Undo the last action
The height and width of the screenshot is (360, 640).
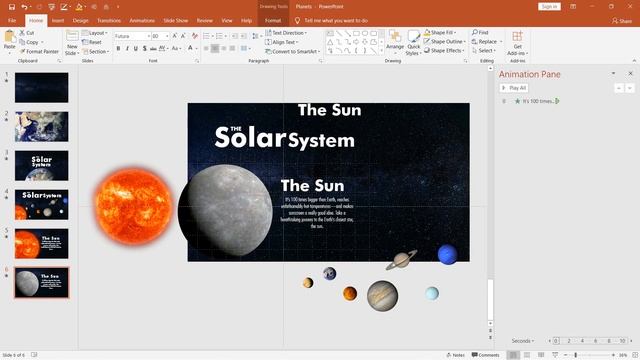24,7
